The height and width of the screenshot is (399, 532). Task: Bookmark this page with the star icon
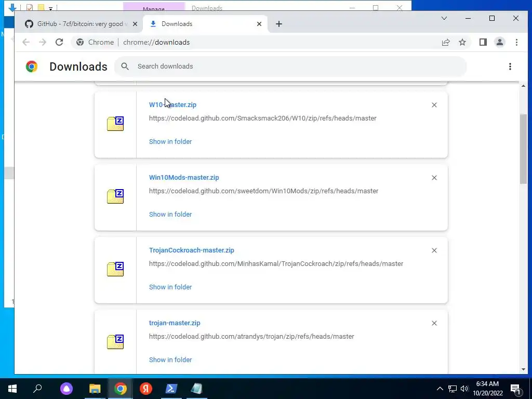462,42
